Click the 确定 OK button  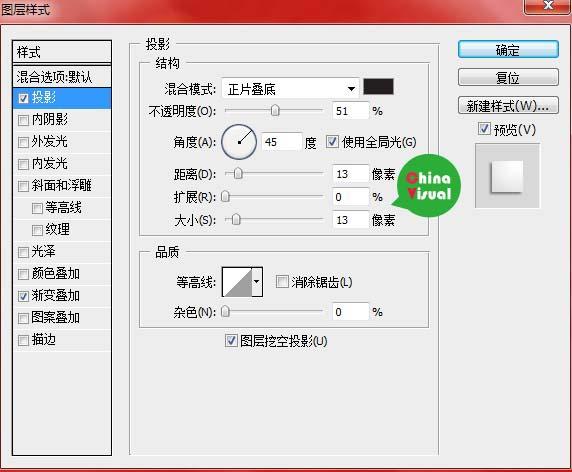click(x=508, y=50)
